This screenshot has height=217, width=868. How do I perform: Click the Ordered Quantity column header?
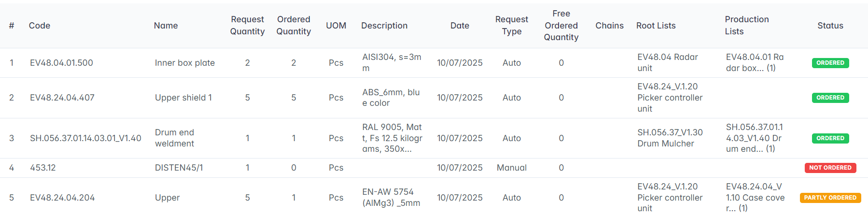(x=294, y=26)
